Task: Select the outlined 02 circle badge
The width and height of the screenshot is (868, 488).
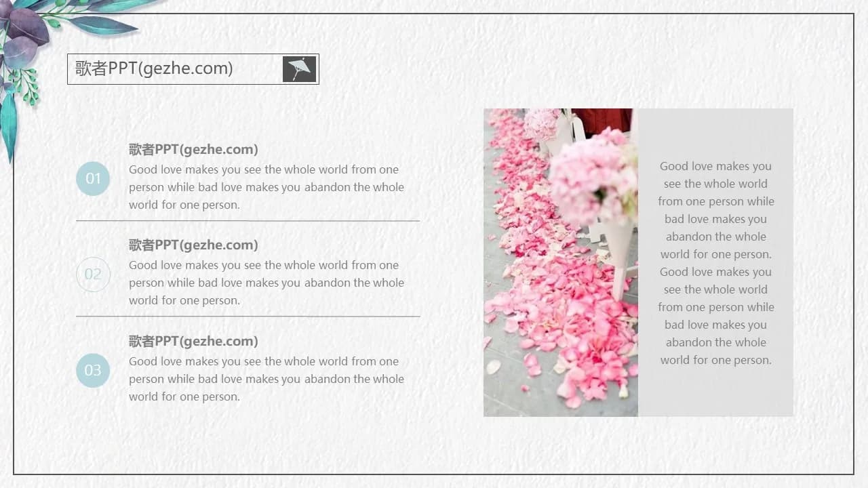Action: click(x=93, y=274)
